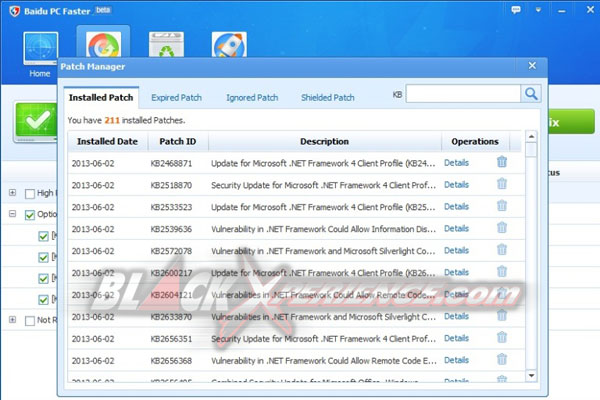Expand the Not Recommended tree group

pos(13,319)
